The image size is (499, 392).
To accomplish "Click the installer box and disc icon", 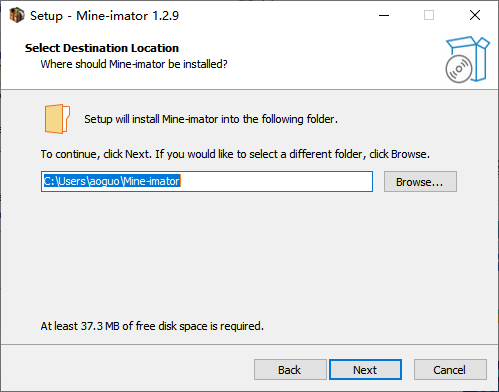I will pos(467,60).
